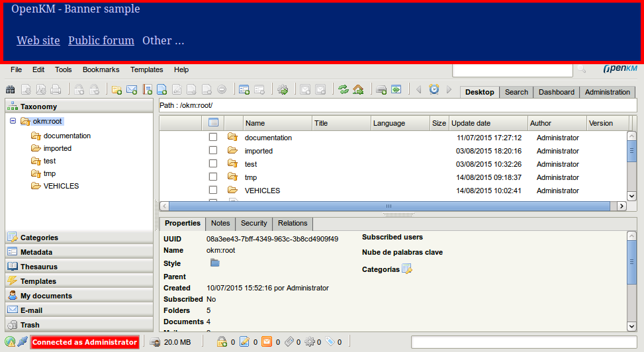
Task: Check the tmp row checkbox
Action: pos(212,177)
